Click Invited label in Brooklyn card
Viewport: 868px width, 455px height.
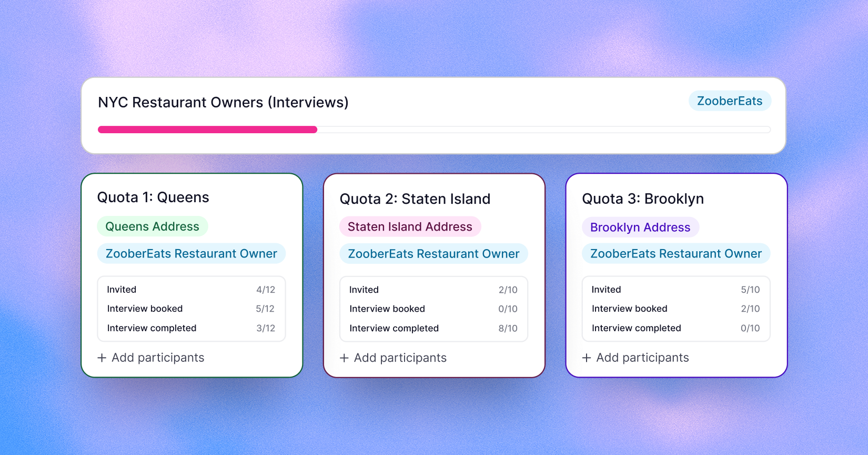pyautogui.click(x=607, y=290)
